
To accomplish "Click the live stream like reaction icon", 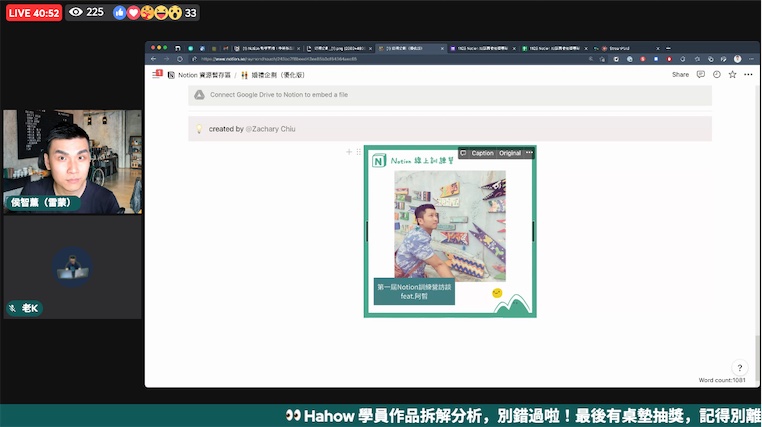I will coord(120,13).
